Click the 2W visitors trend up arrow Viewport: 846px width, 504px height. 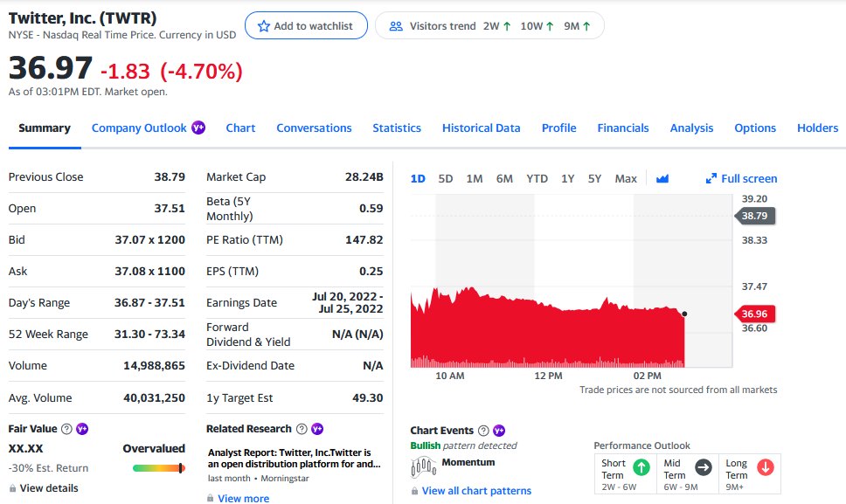507,26
